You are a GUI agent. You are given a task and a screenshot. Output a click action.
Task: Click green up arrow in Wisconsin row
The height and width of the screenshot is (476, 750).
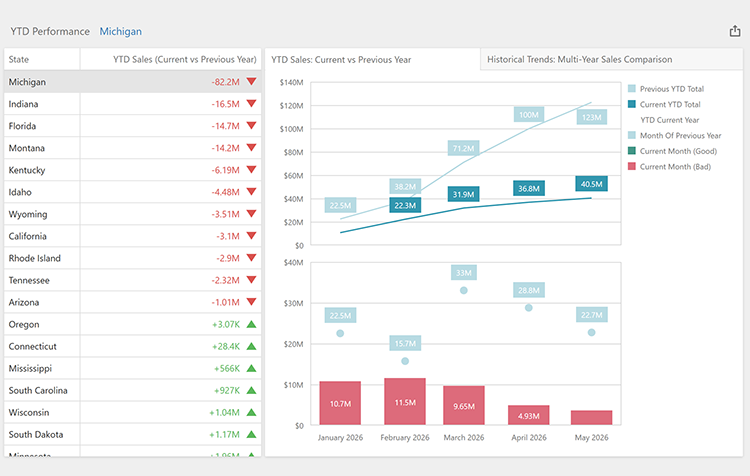tap(252, 412)
